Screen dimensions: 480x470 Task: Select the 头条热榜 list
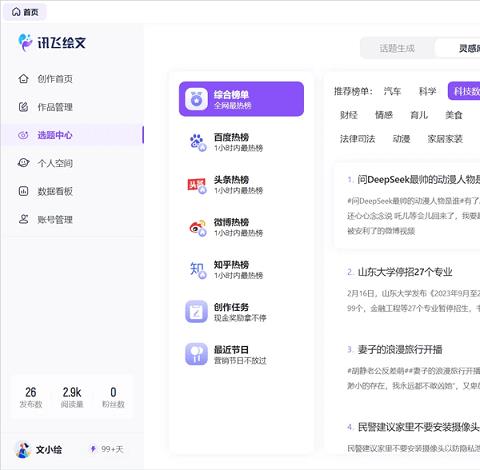pos(241,185)
